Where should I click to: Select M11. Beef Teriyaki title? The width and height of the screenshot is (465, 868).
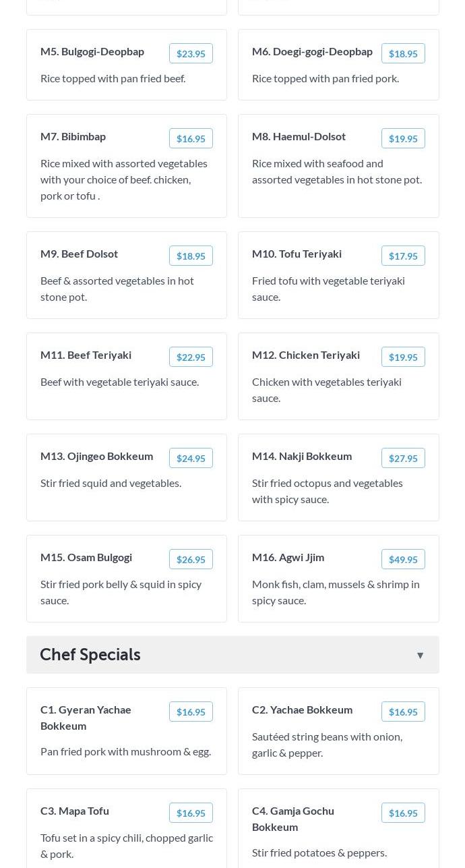coord(86,355)
